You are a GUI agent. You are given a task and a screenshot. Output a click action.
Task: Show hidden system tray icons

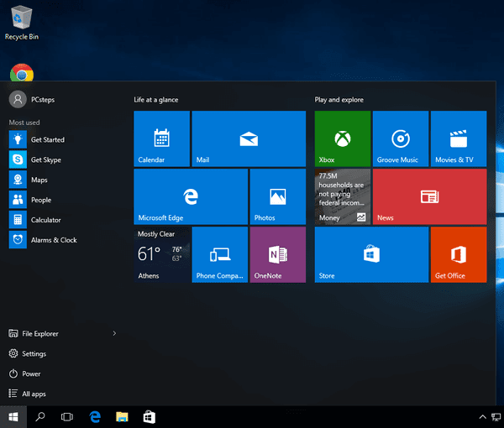(x=482, y=417)
